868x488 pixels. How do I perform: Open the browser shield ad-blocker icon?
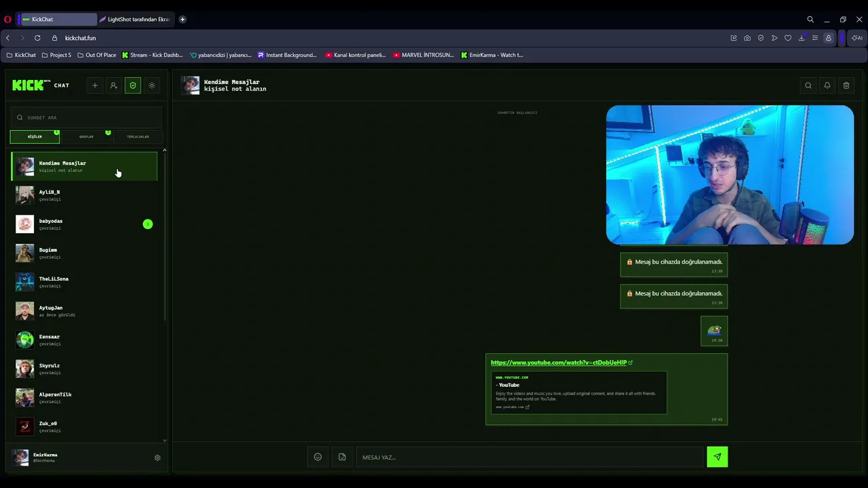pyautogui.click(x=761, y=38)
